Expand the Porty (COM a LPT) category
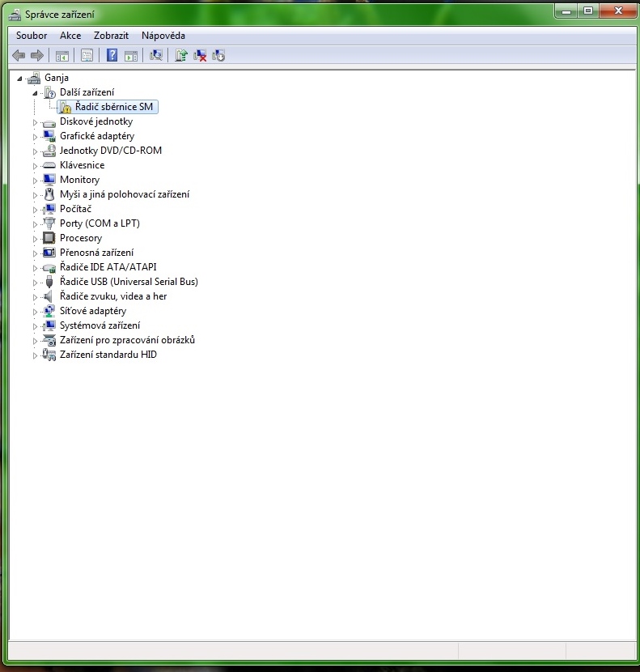640x672 pixels. 35,224
